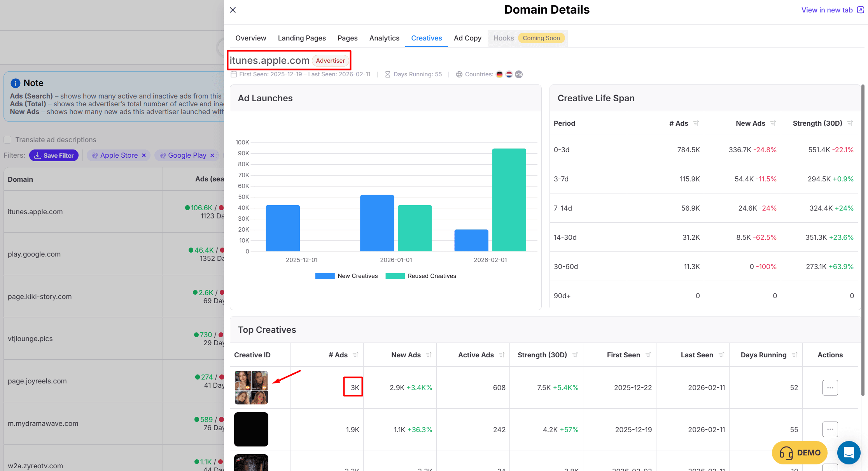Sort Creative Life Span by # Ads

click(x=696, y=123)
